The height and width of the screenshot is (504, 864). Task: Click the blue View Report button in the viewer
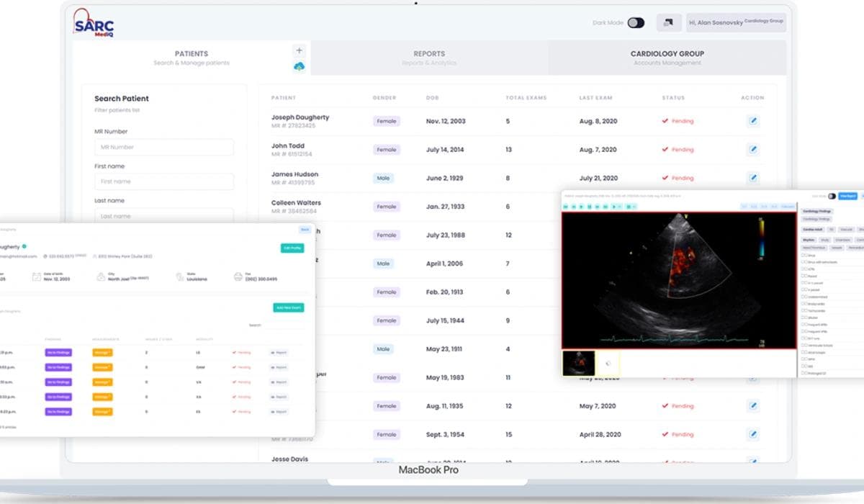click(847, 196)
